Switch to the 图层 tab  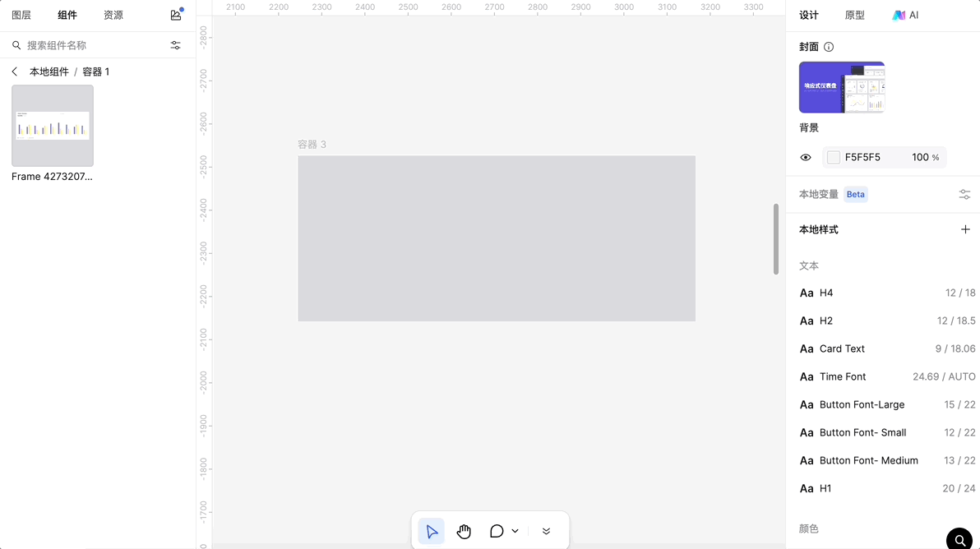[x=21, y=15]
